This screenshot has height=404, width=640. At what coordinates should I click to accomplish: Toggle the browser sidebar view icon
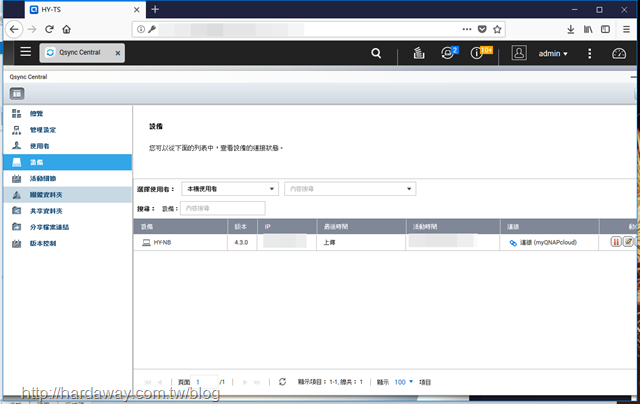point(606,29)
